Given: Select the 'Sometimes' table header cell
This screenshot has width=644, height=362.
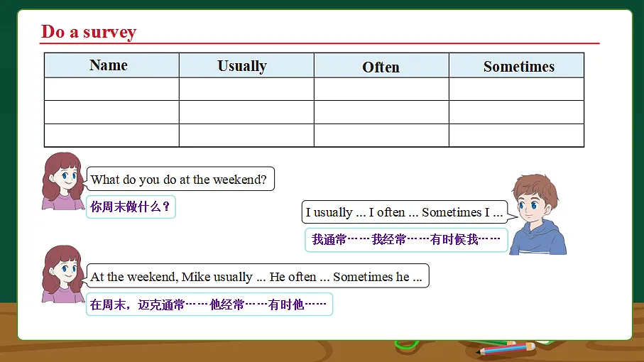Looking at the screenshot, I should [x=517, y=65].
